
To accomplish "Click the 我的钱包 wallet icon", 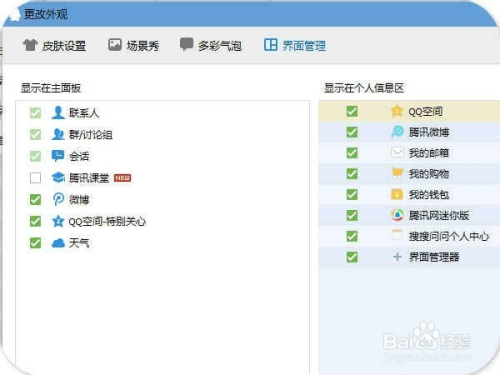I will point(397,194).
